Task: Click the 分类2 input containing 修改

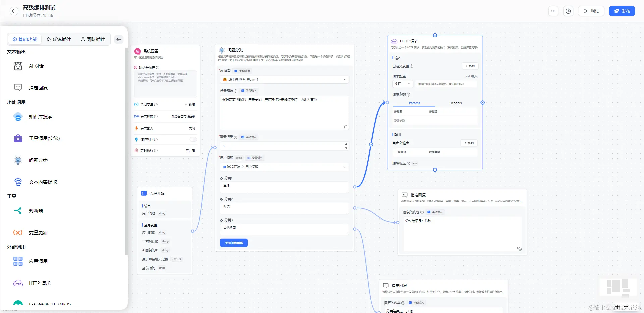Action: (x=284, y=208)
